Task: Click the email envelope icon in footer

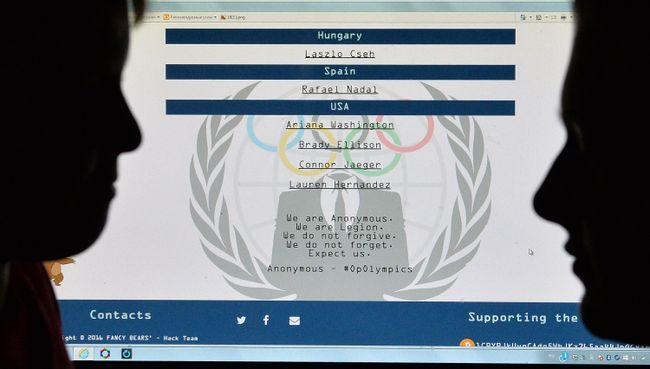Action: (294, 320)
